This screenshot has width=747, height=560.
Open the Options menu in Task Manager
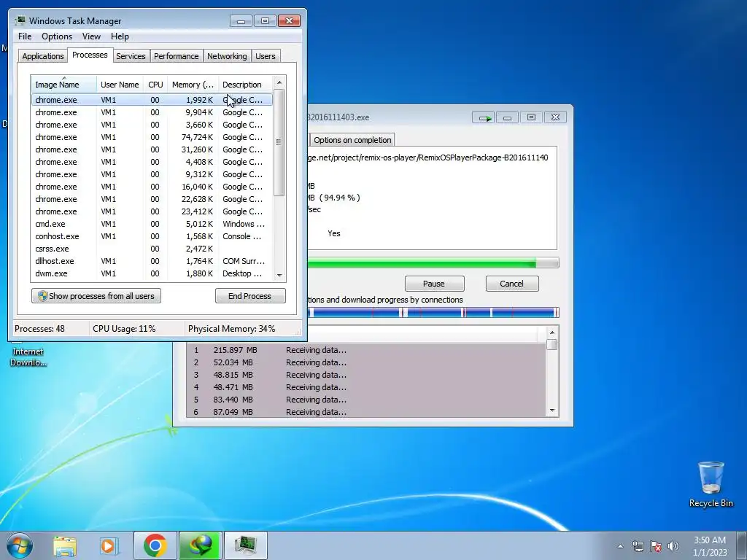coord(57,36)
